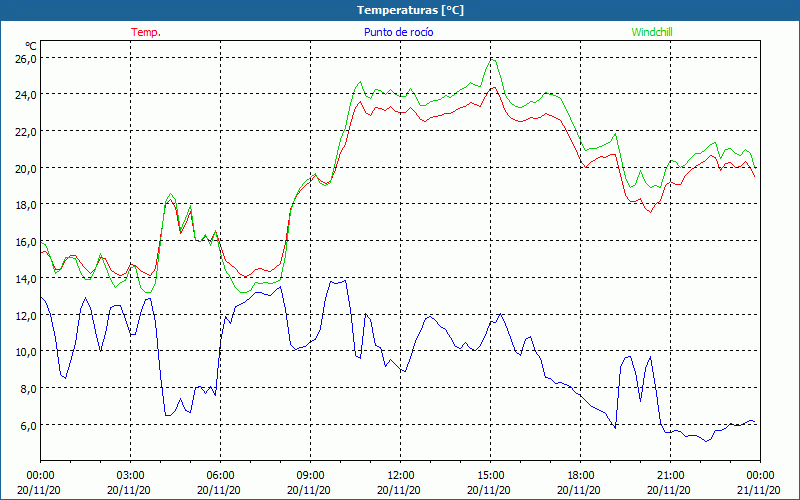The image size is (800, 500).
Task: Select the red Temp. legend label
Action: click(146, 32)
